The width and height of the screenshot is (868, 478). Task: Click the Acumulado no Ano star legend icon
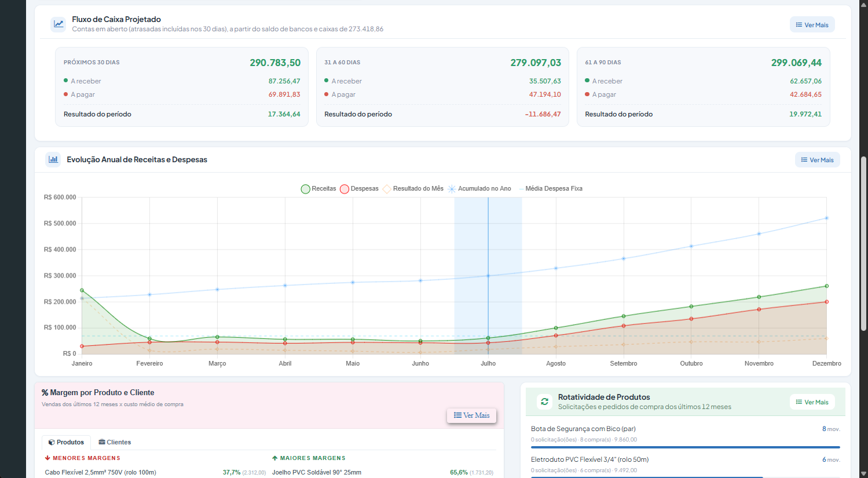click(x=452, y=189)
